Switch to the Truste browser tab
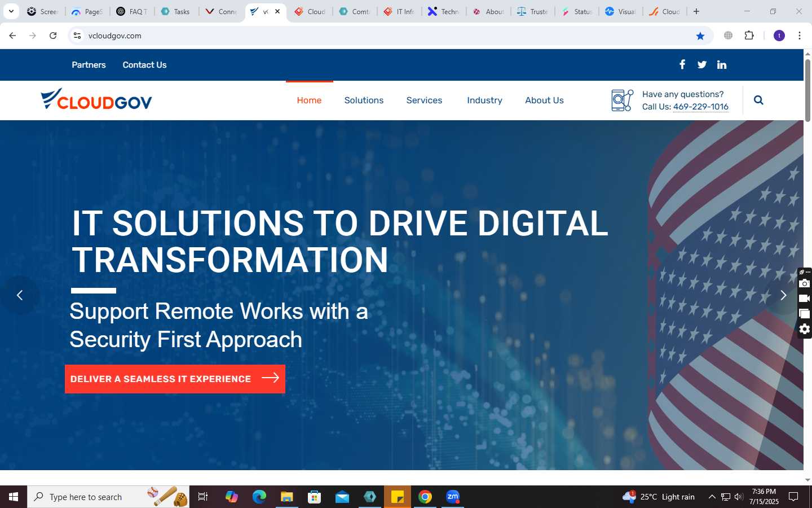812x508 pixels. [x=533, y=11]
